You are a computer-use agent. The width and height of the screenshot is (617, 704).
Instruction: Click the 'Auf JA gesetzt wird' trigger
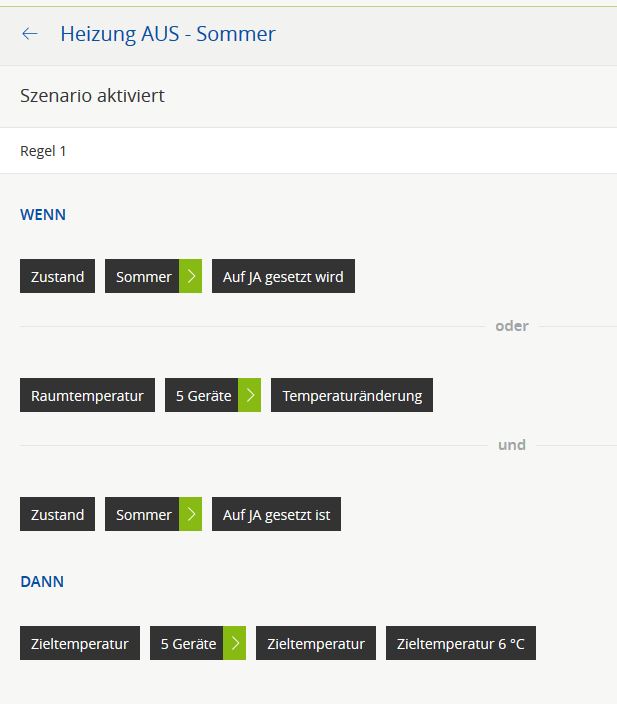tap(283, 277)
